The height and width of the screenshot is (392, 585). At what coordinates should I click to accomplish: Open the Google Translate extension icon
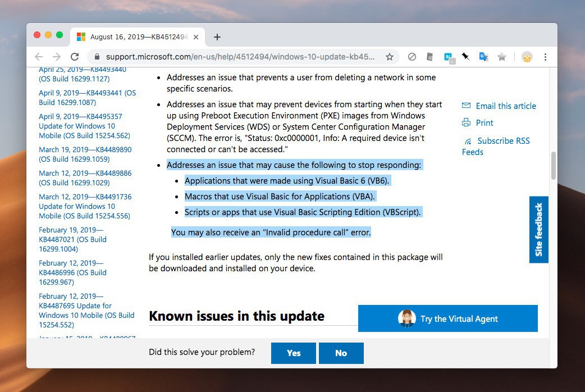click(483, 57)
